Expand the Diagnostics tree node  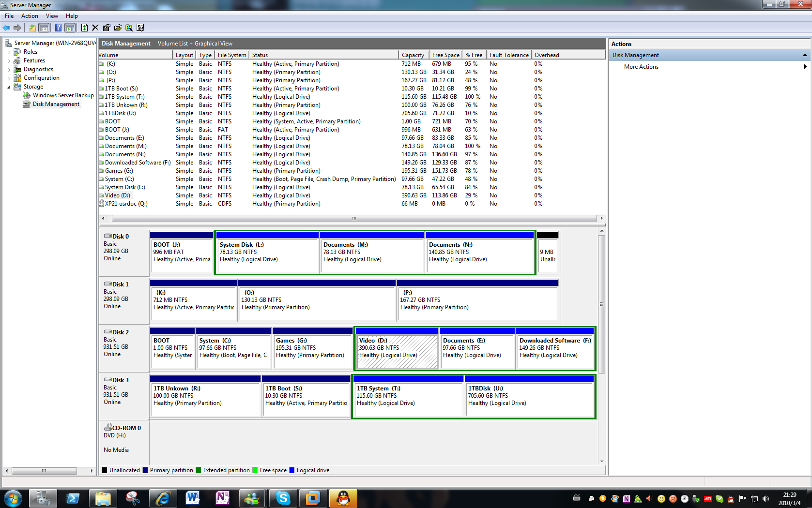click(9, 69)
